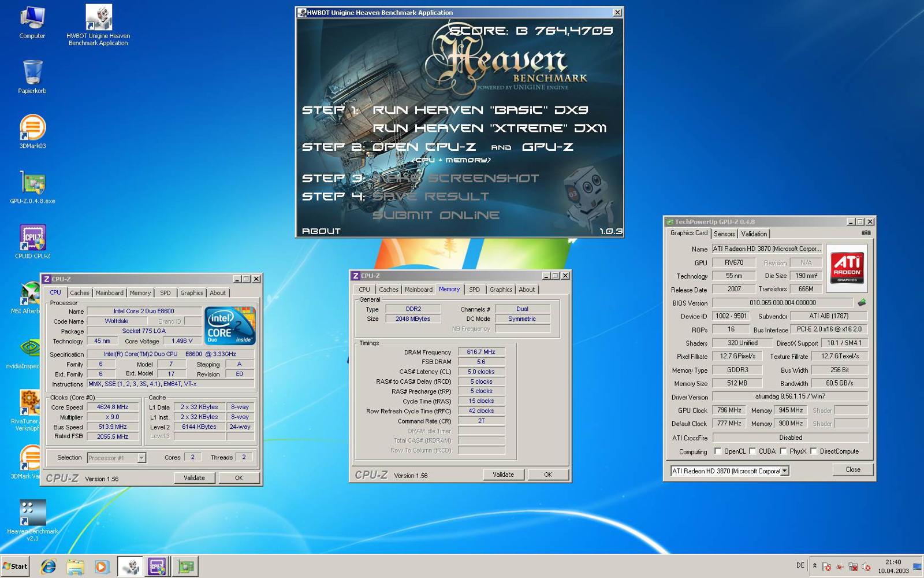
Task: Open Windows Explorer folder in taskbar
Action: [75, 566]
